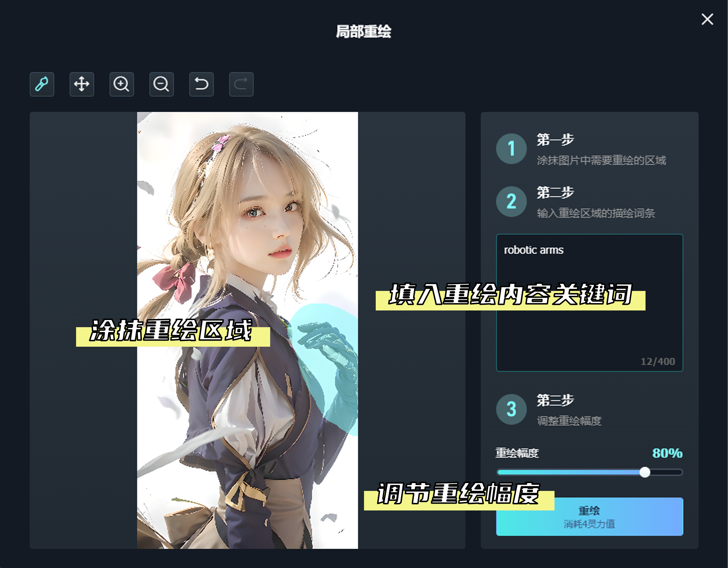The width and height of the screenshot is (728, 568).
Task: Zoom in on the canvas
Action: (122, 84)
